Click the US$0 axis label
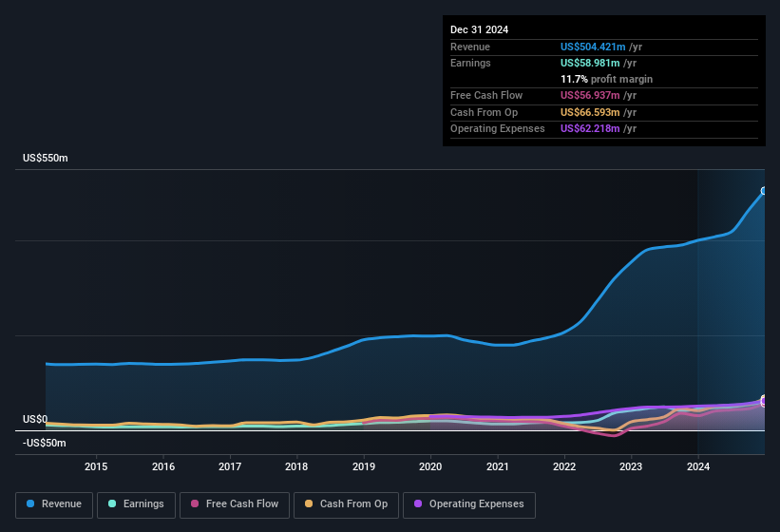 pos(35,419)
